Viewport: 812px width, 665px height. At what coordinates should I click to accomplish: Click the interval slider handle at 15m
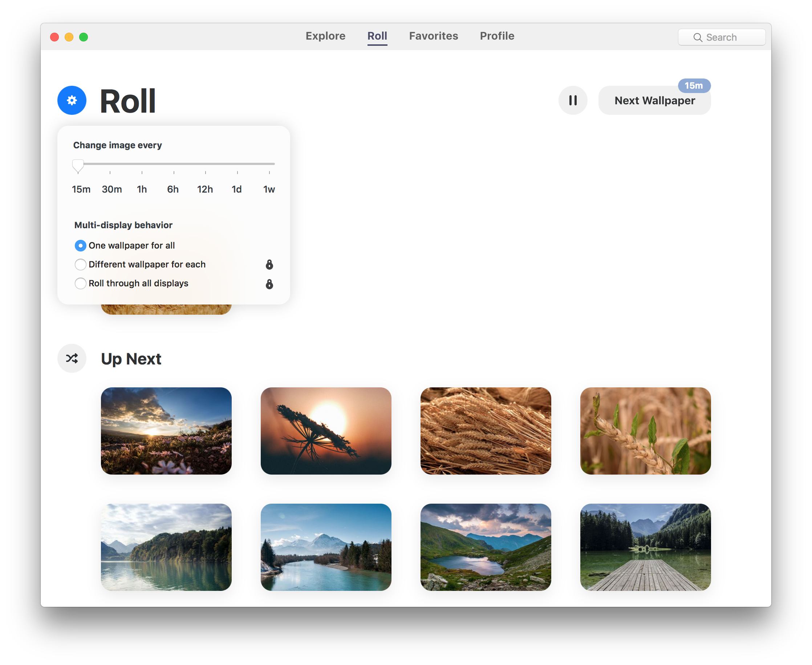pos(78,166)
